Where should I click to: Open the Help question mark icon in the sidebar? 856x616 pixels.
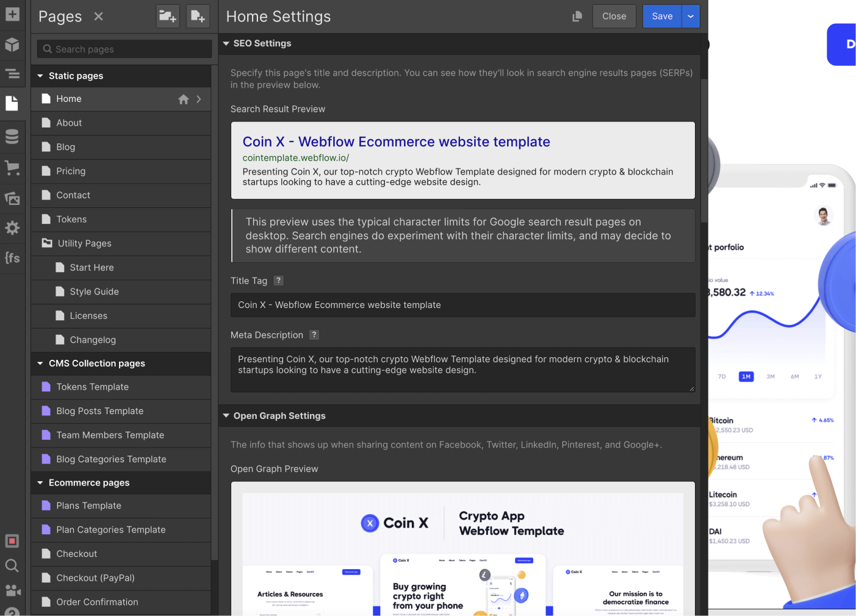click(x=12, y=611)
